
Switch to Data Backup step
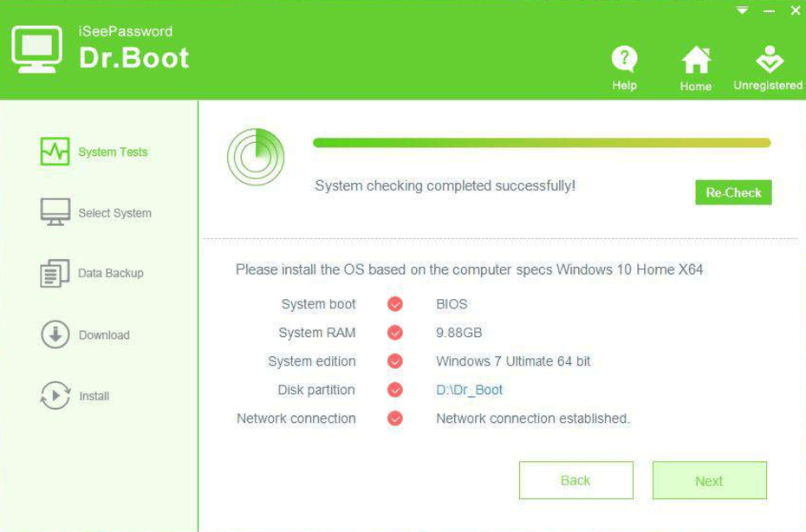pos(111,273)
